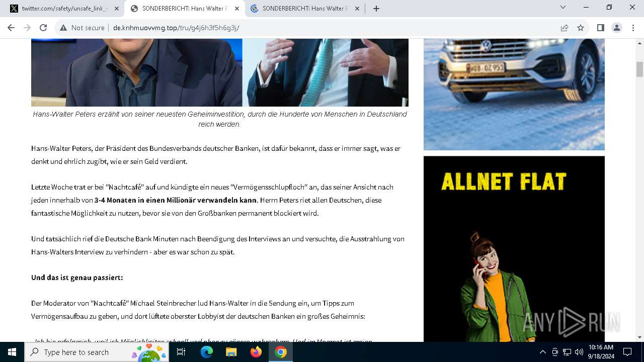
Task: Go back to the previous page
Action: pos(11,28)
